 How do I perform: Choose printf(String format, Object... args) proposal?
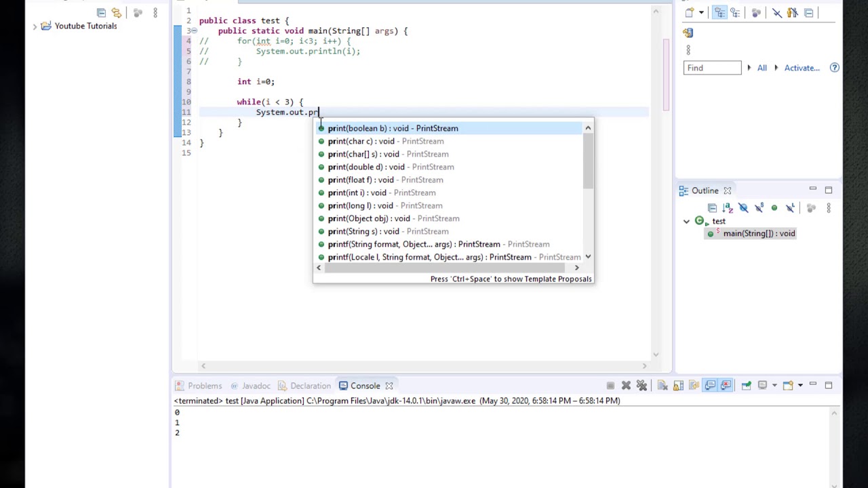(448, 244)
